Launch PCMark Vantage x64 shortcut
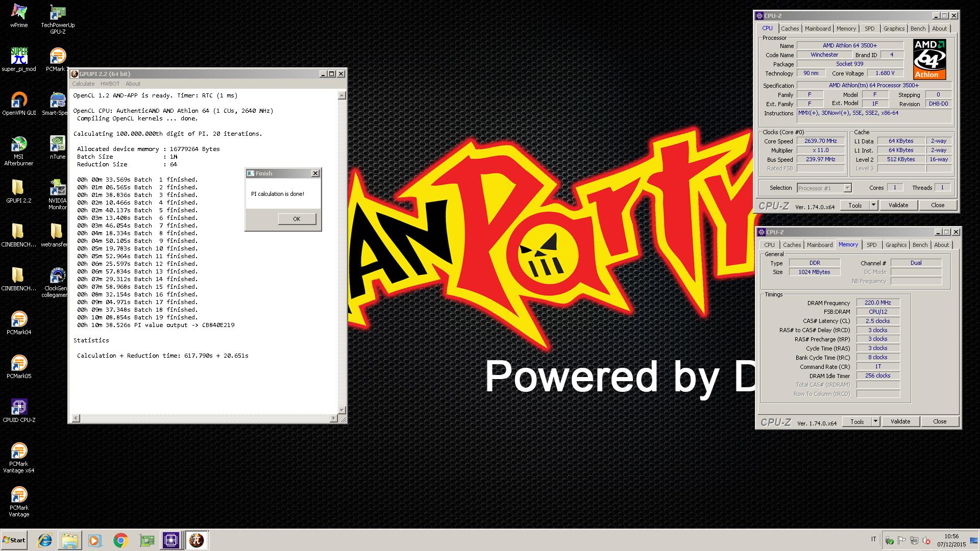Image resolution: width=980 pixels, height=551 pixels. [x=19, y=458]
